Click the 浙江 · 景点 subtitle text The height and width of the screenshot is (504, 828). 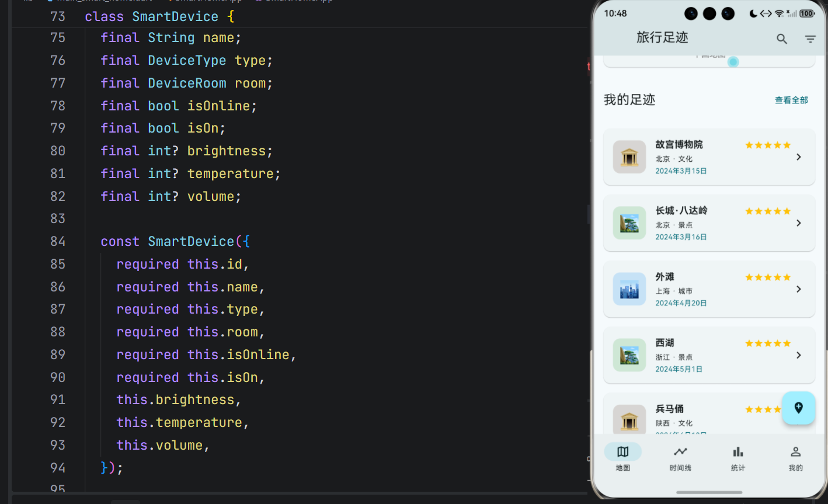[x=674, y=357]
